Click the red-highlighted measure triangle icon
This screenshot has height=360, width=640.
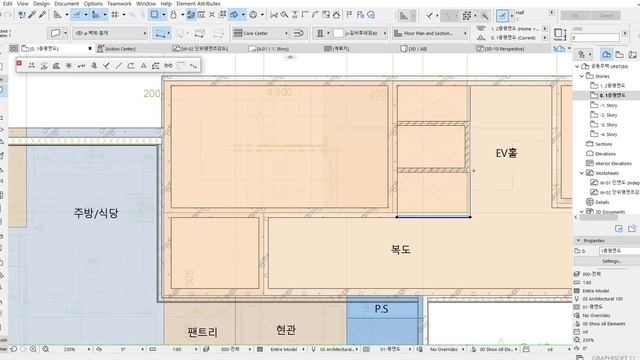404,16
